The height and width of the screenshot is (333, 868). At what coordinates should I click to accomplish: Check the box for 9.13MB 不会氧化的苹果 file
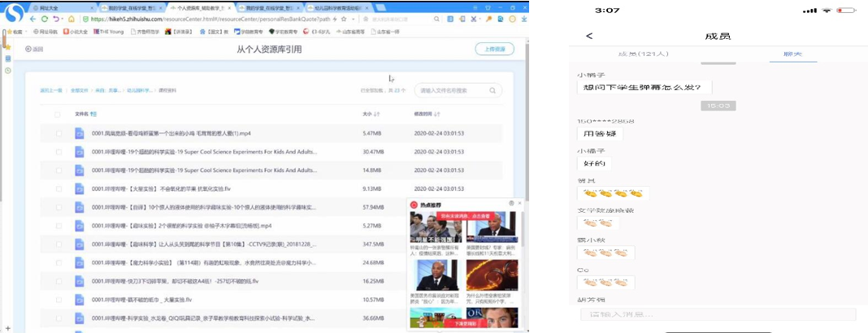click(x=58, y=188)
